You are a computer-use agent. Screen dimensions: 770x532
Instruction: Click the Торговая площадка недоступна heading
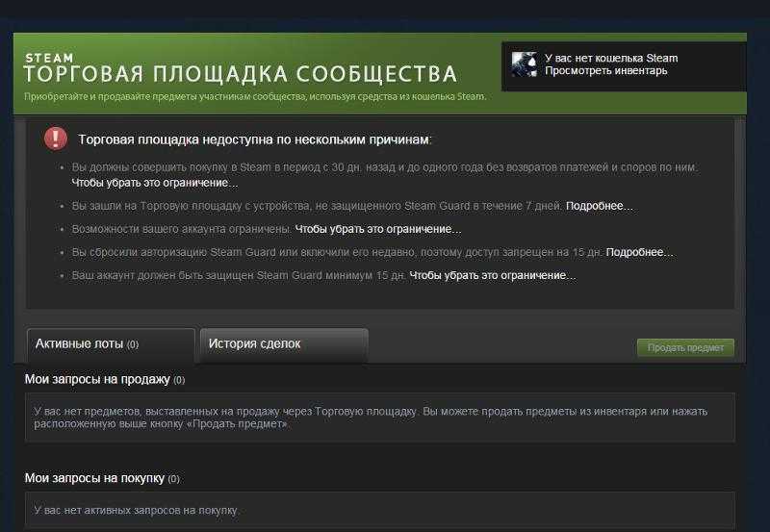coord(255,139)
